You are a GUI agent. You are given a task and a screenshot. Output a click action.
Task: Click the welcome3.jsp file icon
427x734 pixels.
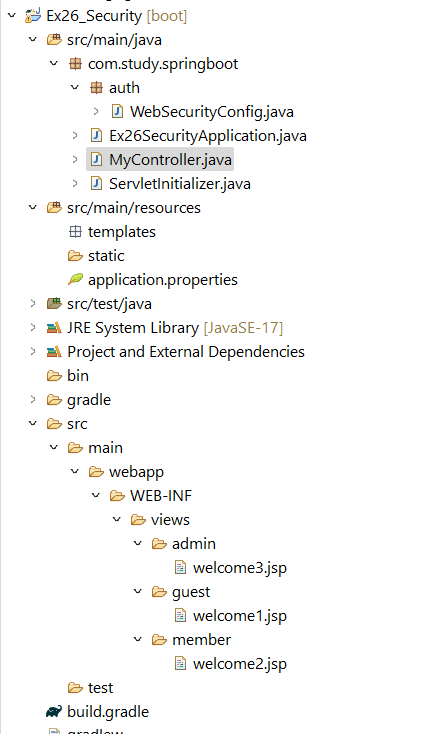click(180, 567)
